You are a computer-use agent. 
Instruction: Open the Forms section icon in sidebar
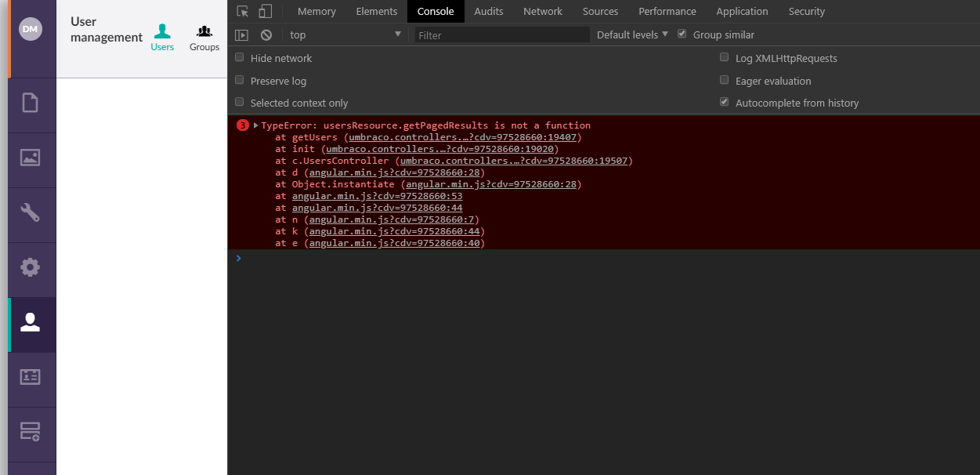point(31,432)
